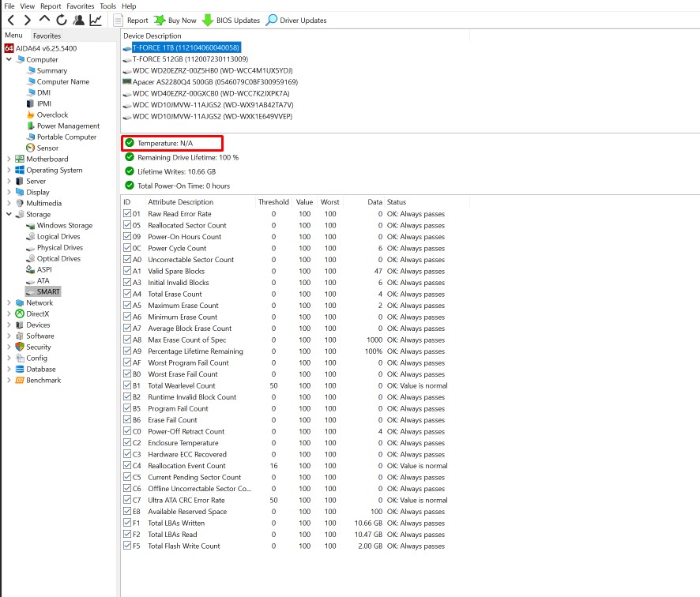The height and width of the screenshot is (597, 700).
Task: Click the BIOS Updates green arrow icon
Action: click(208, 20)
